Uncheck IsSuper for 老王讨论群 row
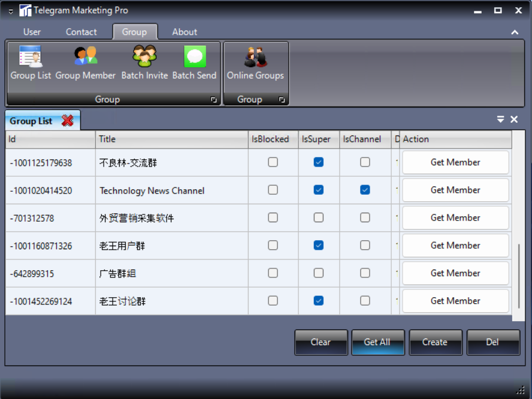 pyautogui.click(x=319, y=301)
